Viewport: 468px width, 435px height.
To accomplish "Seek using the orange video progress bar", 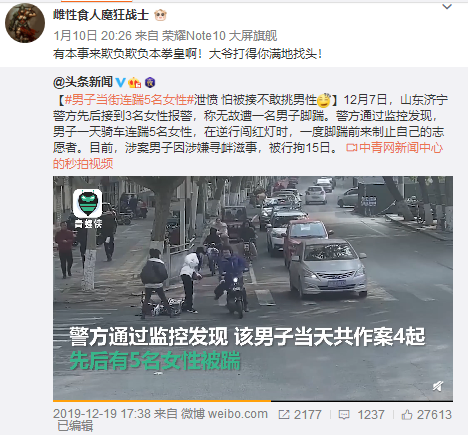I will [x=253, y=401].
